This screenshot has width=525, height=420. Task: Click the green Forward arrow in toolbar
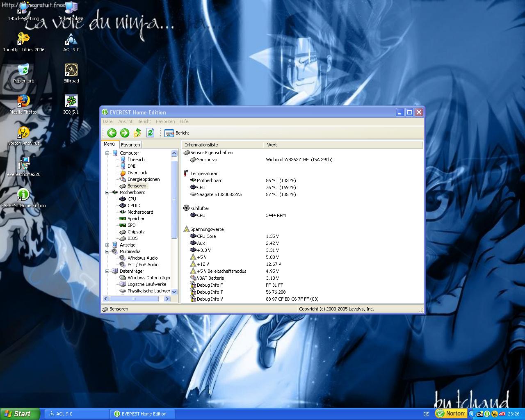[x=125, y=133]
